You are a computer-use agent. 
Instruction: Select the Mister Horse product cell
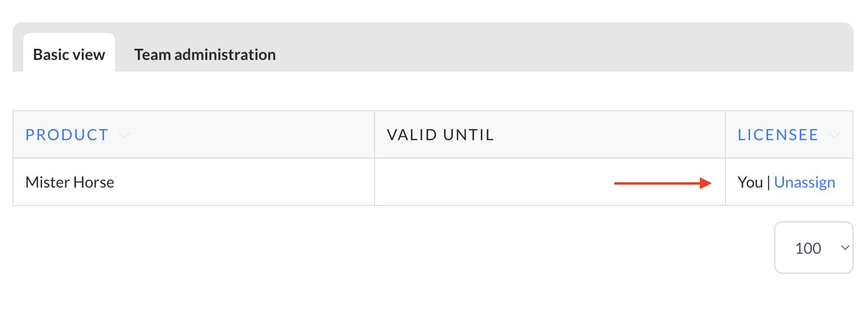(x=70, y=182)
